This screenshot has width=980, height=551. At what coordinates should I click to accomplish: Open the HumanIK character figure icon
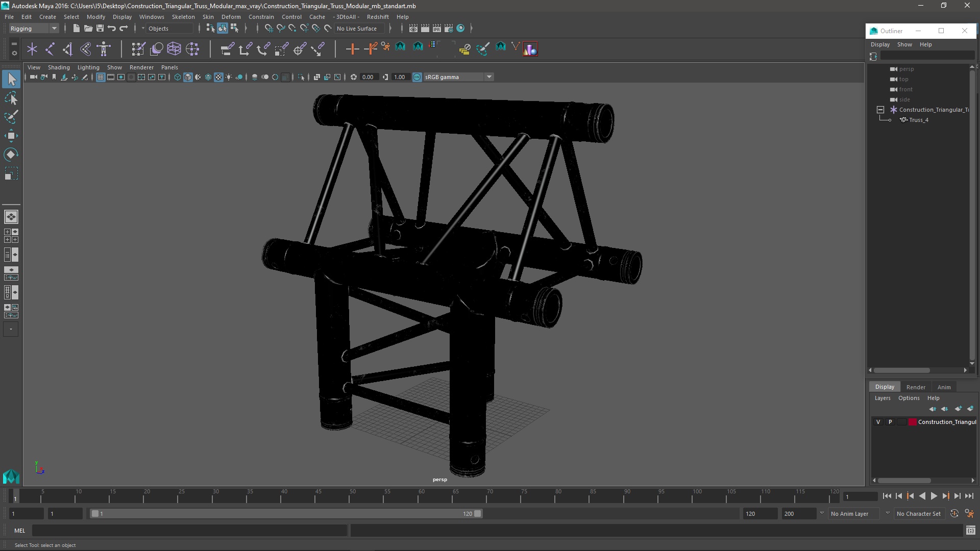pyautogui.click(x=104, y=49)
